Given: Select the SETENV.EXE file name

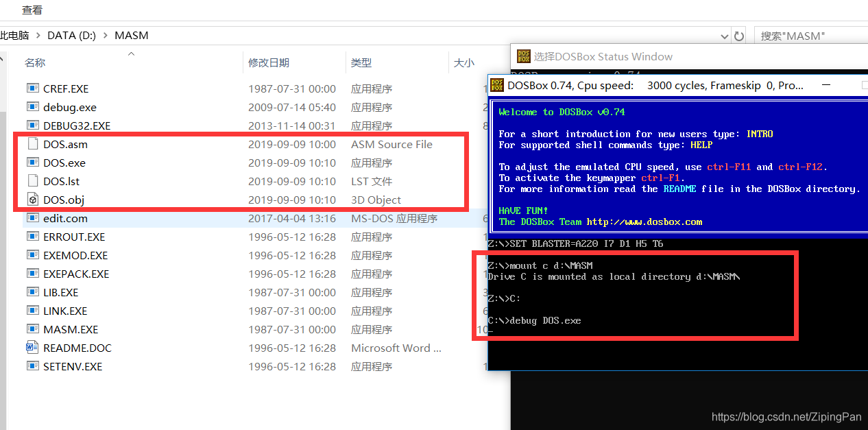Looking at the screenshot, I should pos(73,366).
